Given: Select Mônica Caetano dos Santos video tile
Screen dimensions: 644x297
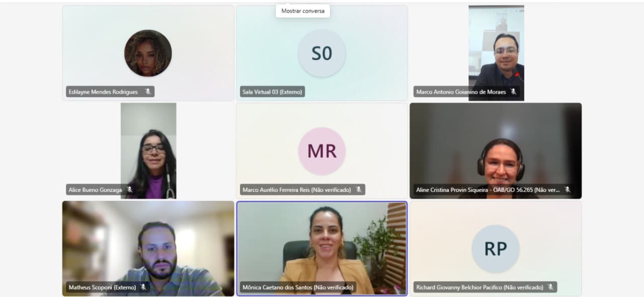Looking at the screenshot, I should point(322,249).
